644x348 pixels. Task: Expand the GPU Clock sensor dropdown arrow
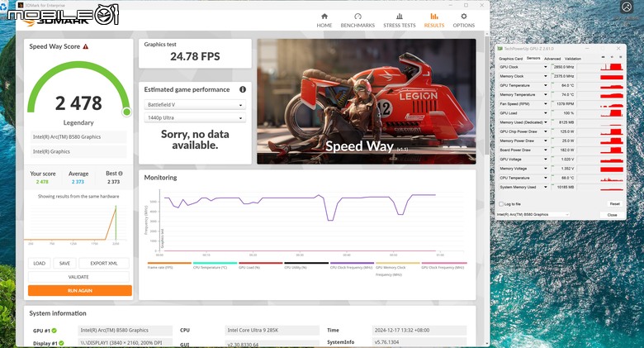546,67
